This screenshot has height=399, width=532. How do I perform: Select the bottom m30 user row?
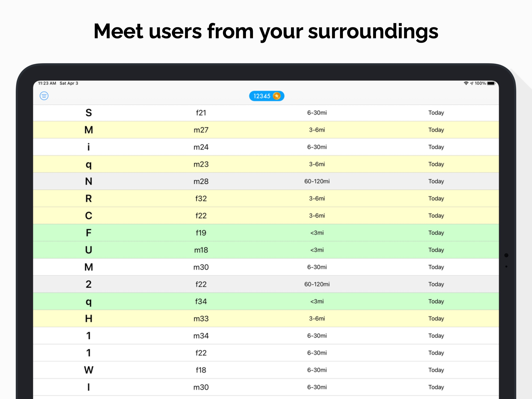coord(201,387)
